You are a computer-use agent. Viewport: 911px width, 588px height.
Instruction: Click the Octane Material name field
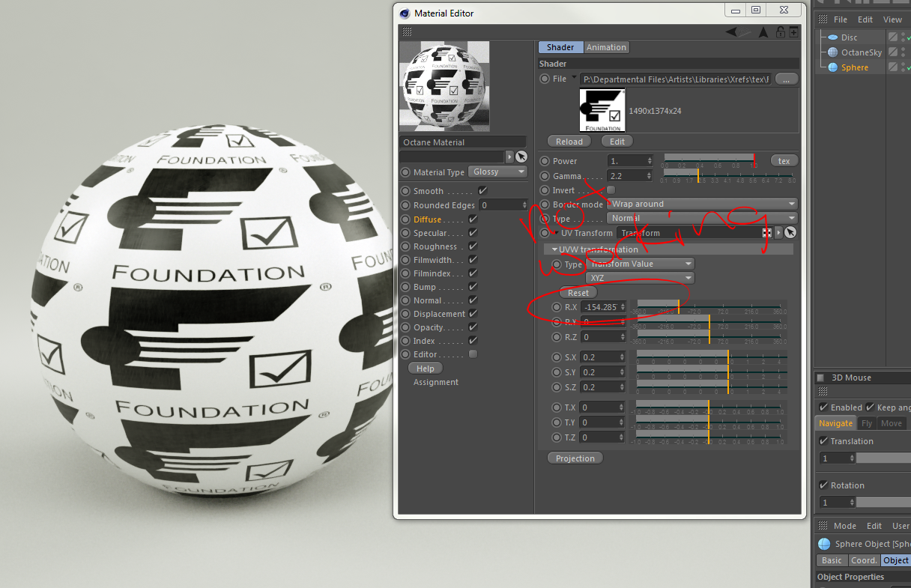click(x=462, y=142)
